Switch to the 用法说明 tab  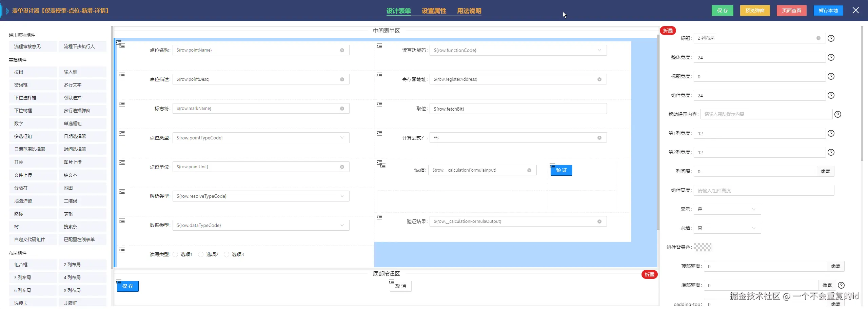pyautogui.click(x=469, y=11)
